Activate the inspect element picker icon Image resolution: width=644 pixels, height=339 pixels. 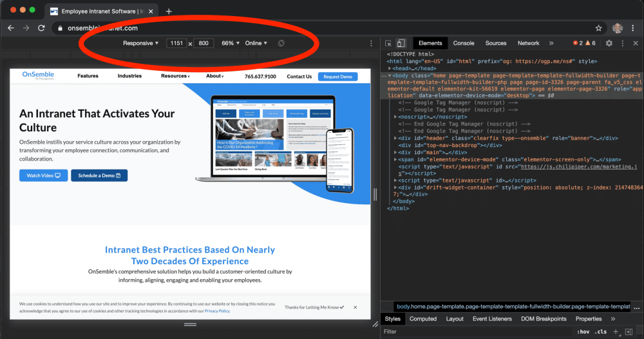click(388, 43)
